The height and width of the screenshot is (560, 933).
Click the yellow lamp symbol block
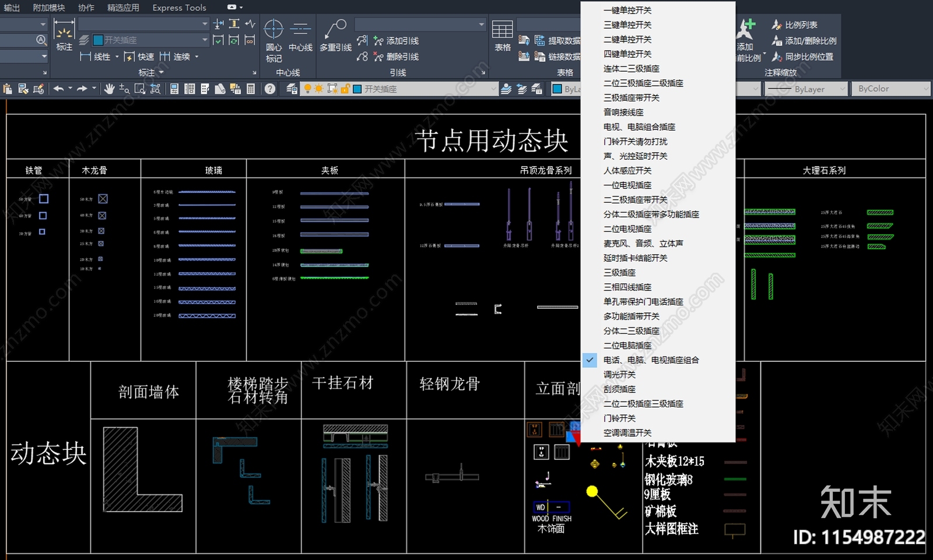point(608,502)
